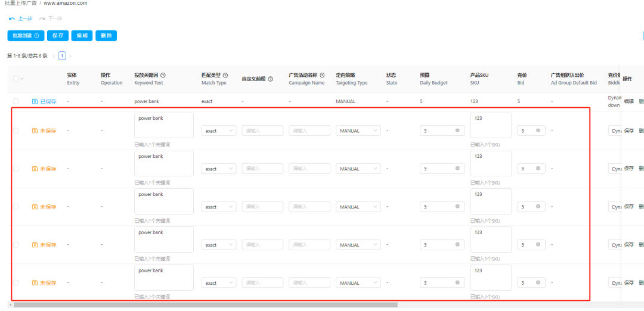Click Daily Budget input, third unsaved row
The width and height of the screenshot is (644, 311).
point(442,207)
